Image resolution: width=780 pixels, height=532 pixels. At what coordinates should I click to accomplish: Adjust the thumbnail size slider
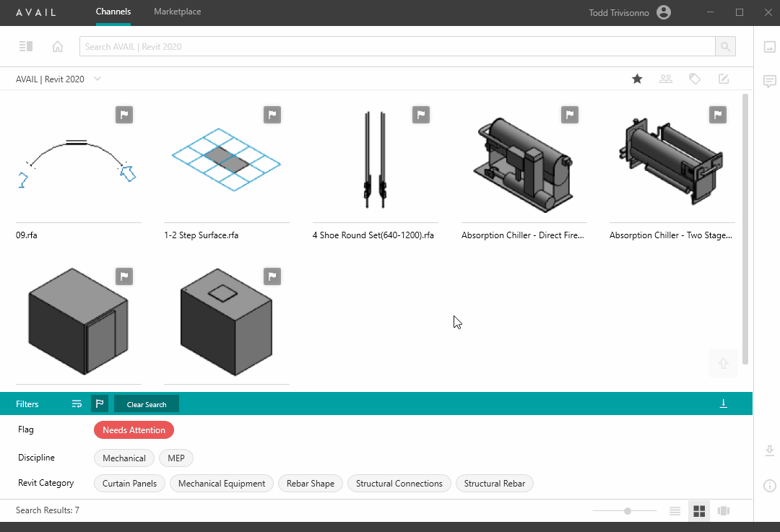628,510
